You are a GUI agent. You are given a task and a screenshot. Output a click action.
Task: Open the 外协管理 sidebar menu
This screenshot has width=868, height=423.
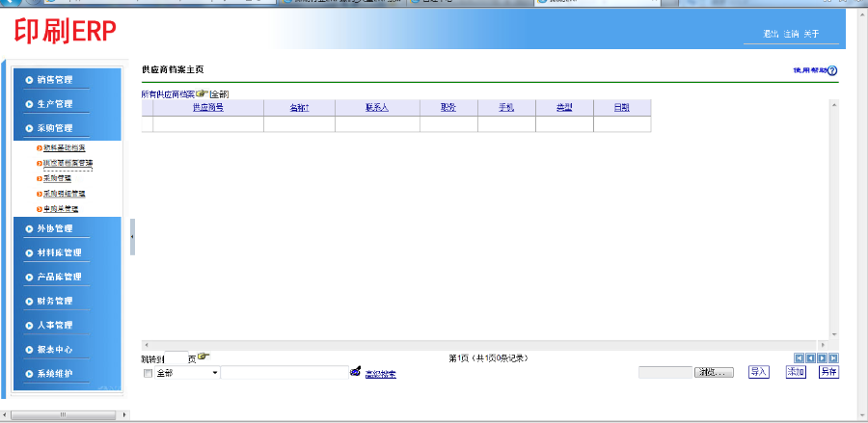click(55, 228)
